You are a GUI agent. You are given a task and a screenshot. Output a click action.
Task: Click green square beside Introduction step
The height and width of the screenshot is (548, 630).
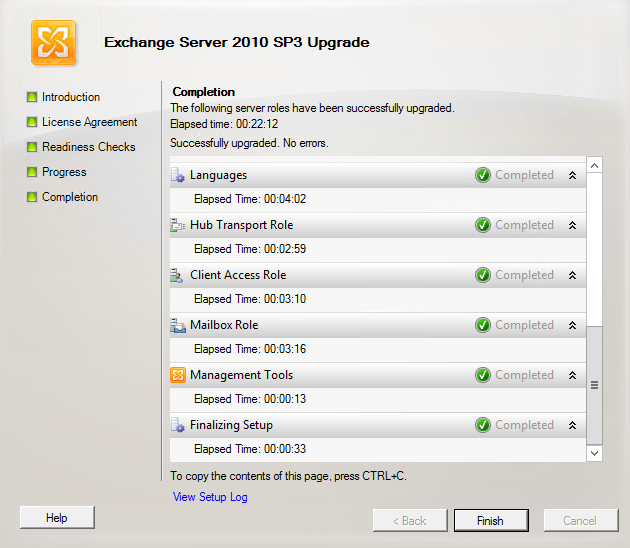coord(32,97)
